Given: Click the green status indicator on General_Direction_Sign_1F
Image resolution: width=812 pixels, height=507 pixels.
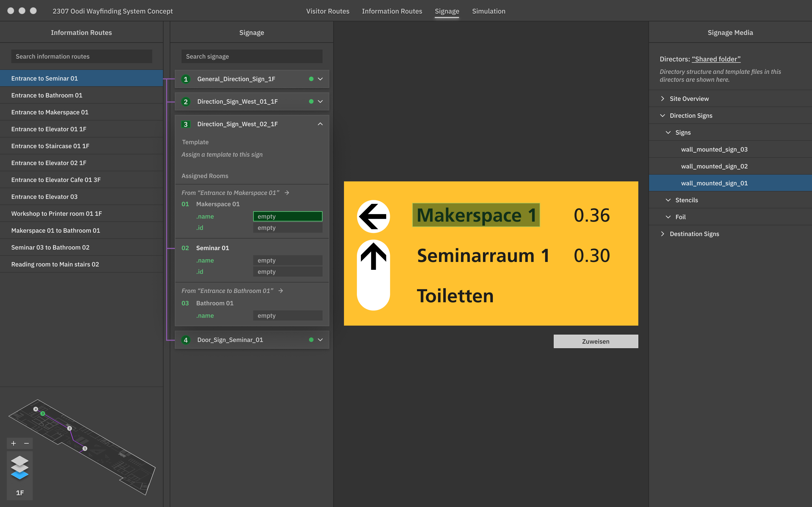Looking at the screenshot, I should [311, 79].
